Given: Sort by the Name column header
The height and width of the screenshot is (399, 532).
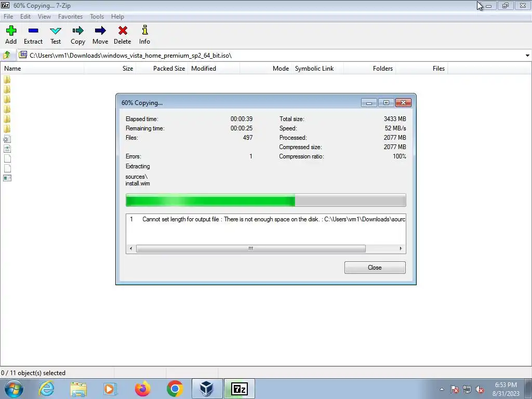Looking at the screenshot, I should coord(42,69).
